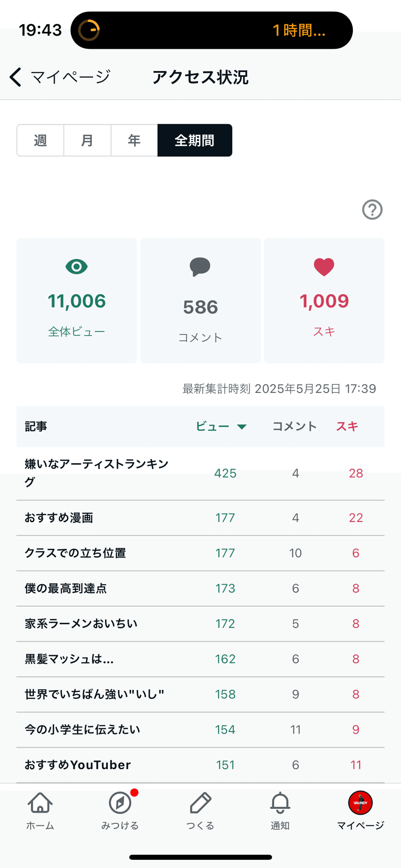Open the 通知 bell icon
The image size is (401, 868).
280,803
